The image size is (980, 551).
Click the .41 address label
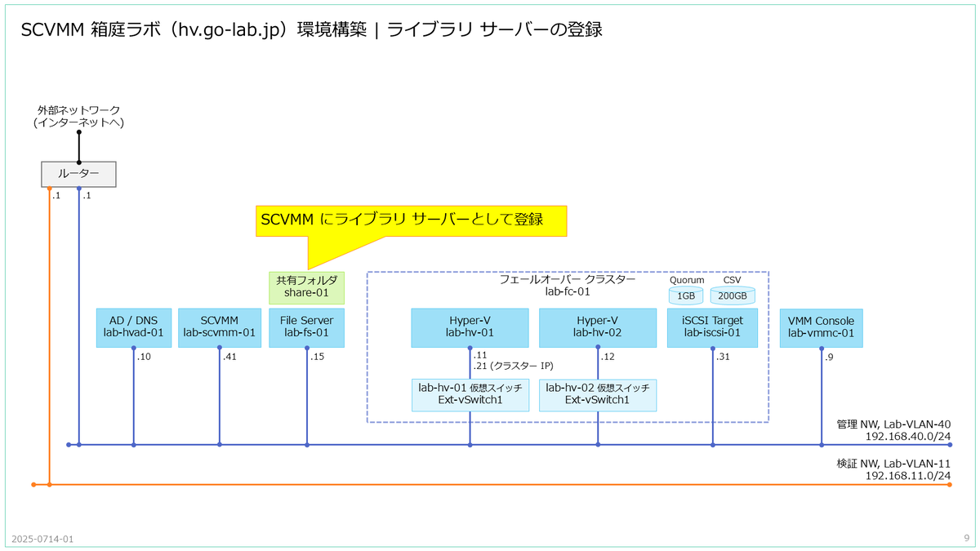point(230,357)
